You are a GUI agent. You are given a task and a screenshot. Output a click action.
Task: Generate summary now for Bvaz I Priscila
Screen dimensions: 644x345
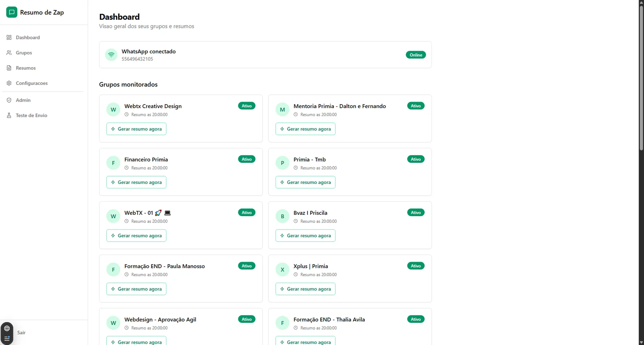click(306, 235)
